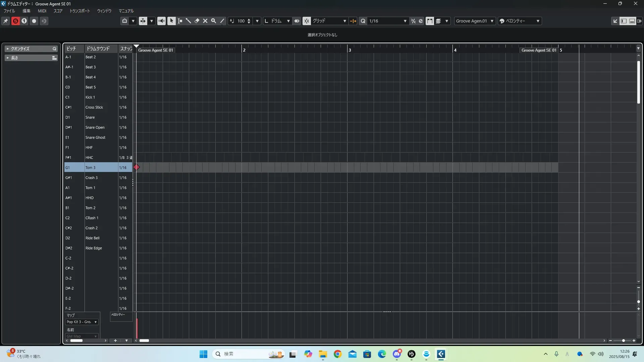Toggle acoustic feedback speaker icon

coord(161,21)
